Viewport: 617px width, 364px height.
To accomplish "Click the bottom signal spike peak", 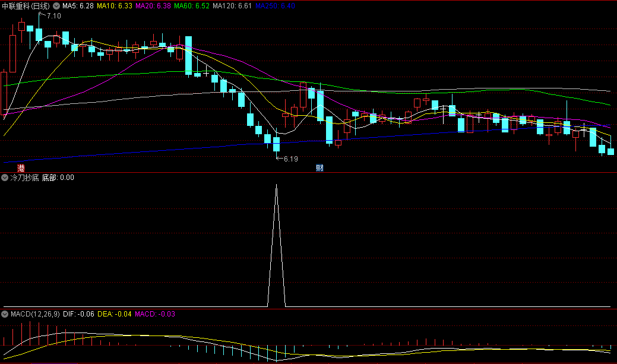I will click(x=277, y=186).
